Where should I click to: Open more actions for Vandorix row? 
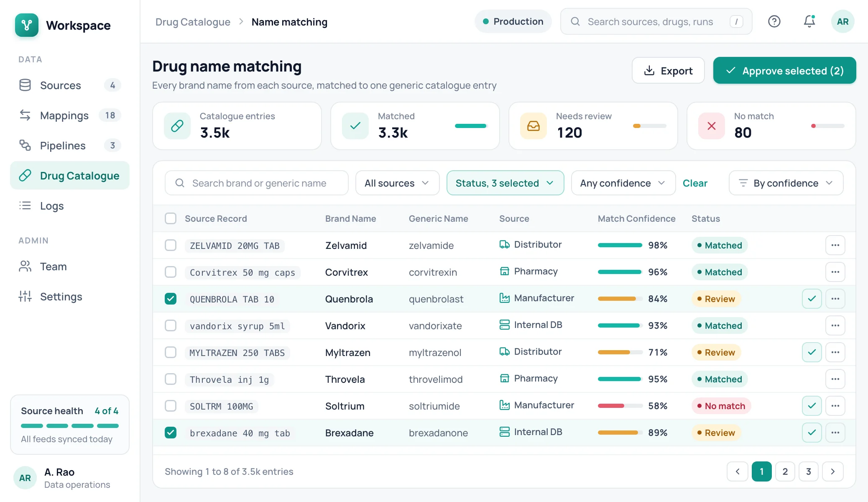pos(835,325)
